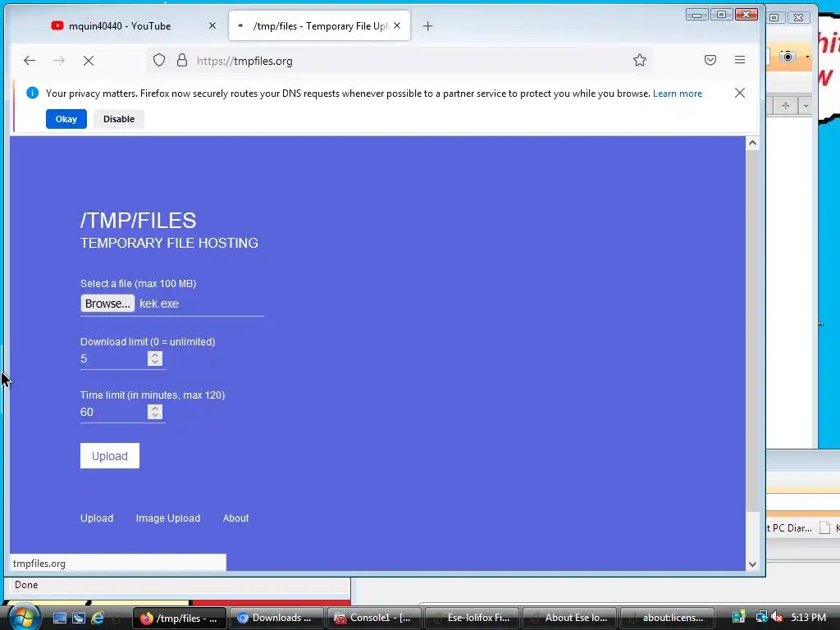The height and width of the screenshot is (630, 840).
Task: Open the tracking protection shield icon
Action: point(159,60)
